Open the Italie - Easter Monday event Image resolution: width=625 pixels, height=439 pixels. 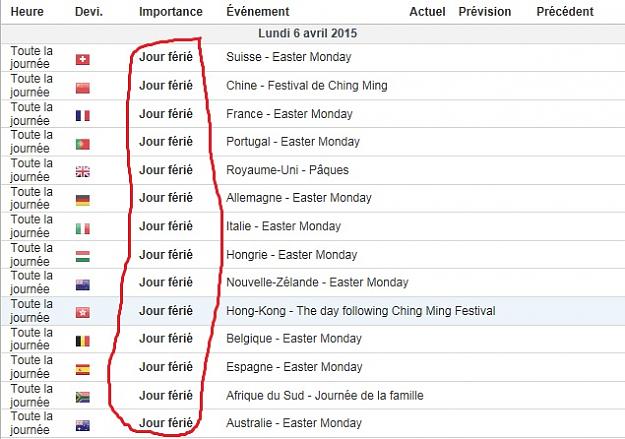click(x=283, y=226)
